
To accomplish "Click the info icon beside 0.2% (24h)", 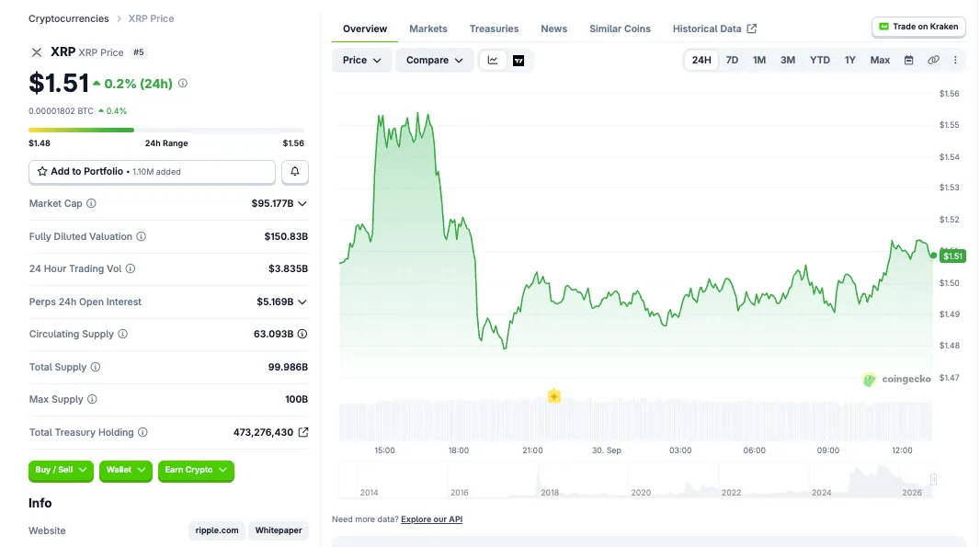I will pos(183,83).
